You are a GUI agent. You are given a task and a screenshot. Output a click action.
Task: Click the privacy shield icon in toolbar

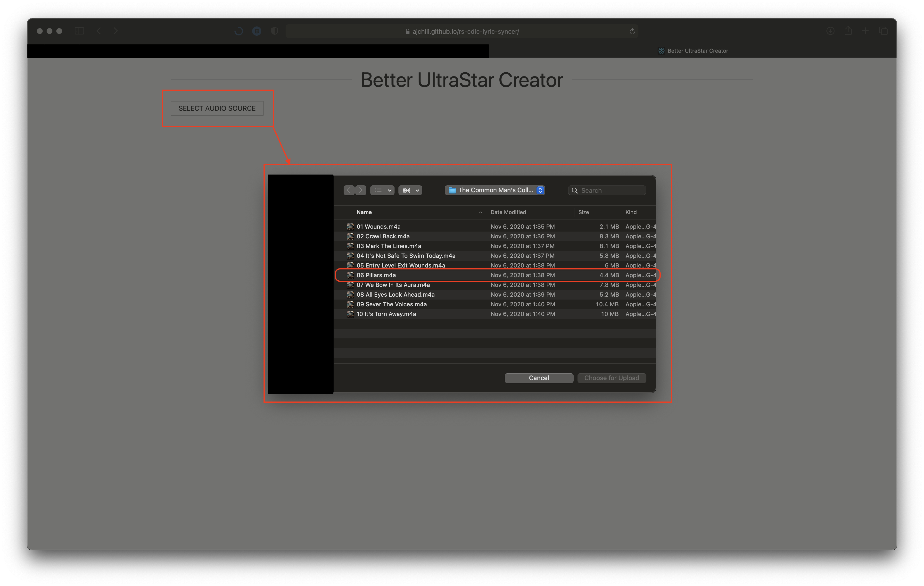(x=274, y=31)
